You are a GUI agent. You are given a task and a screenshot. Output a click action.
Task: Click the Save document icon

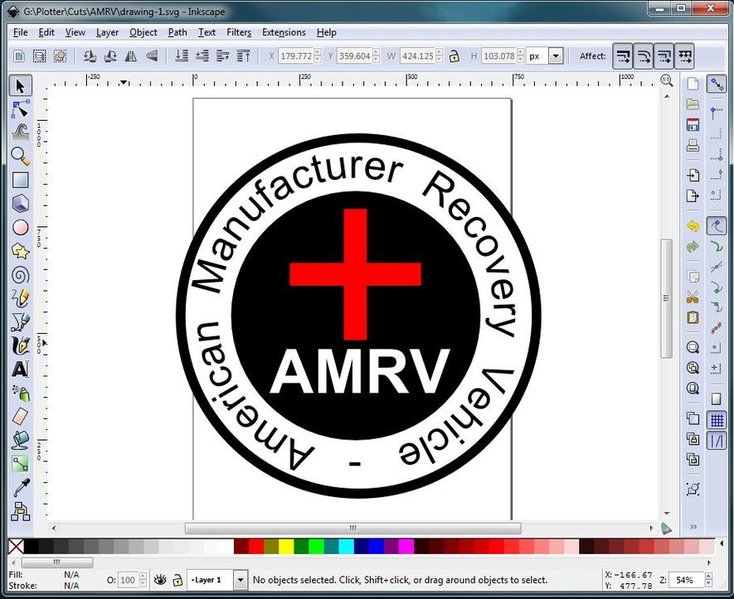tap(693, 124)
